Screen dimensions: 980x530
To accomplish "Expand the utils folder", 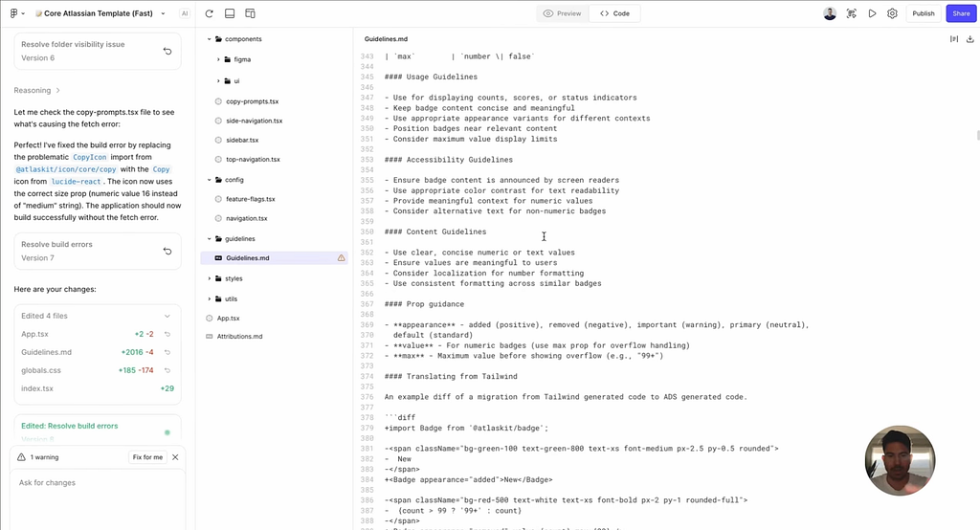I will 210,298.
